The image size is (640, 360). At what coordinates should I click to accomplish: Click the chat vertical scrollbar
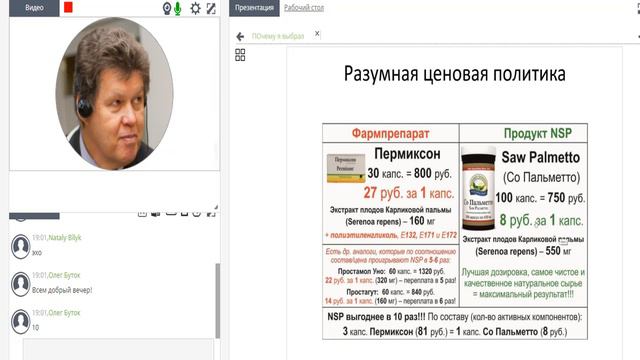(218, 301)
